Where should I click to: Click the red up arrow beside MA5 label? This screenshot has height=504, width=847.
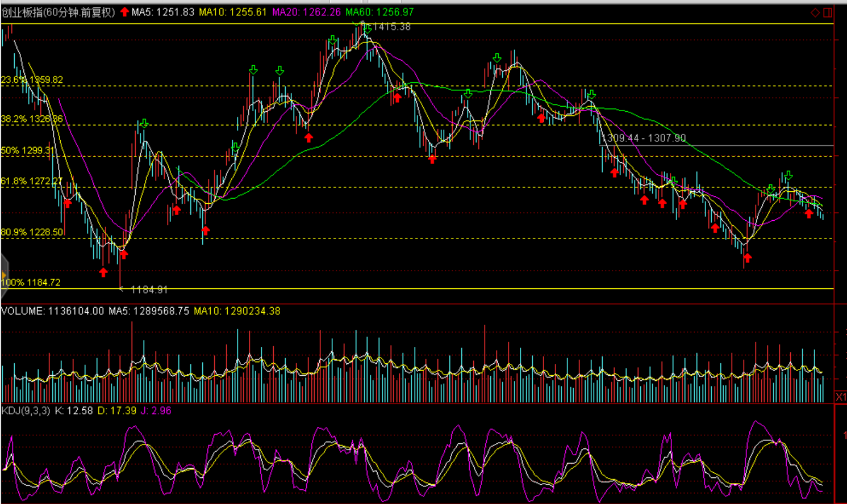124,12
